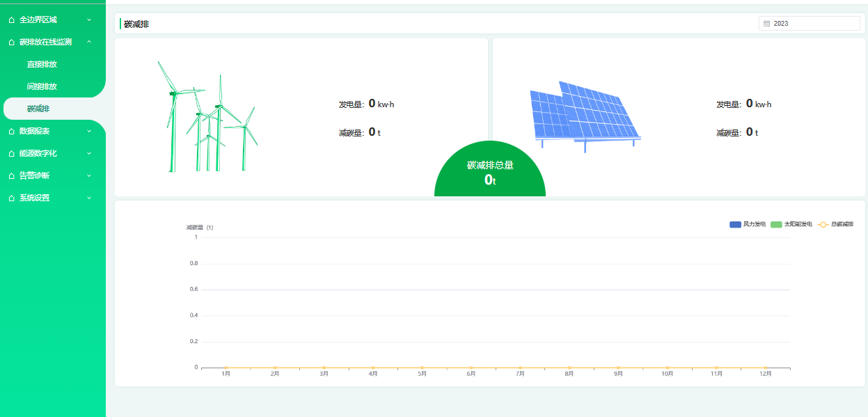Click the green 太阳能发电 legend swatch
868x417 pixels.
pyautogui.click(x=776, y=225)
